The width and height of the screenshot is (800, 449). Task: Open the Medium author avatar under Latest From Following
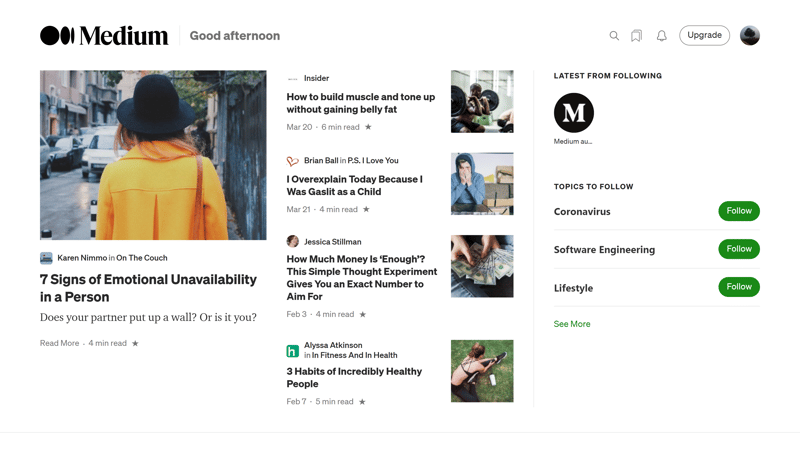click(x=574, y=113)
